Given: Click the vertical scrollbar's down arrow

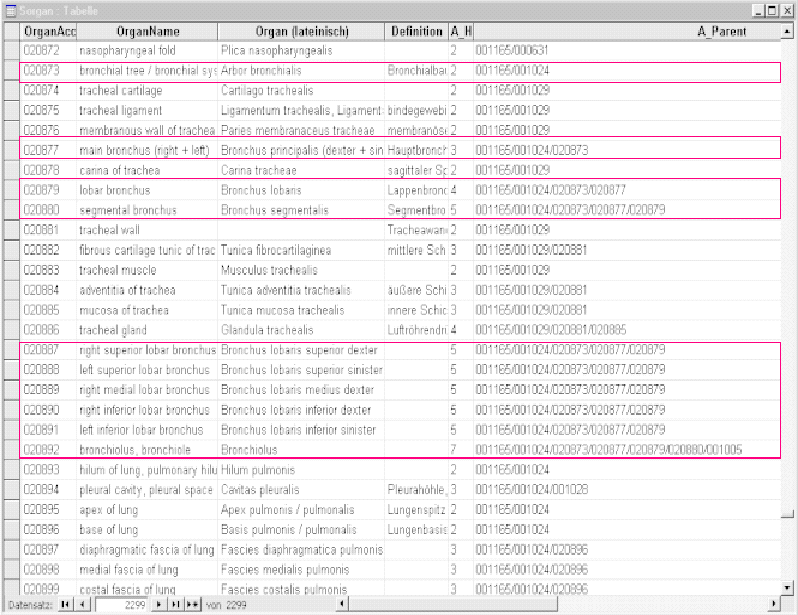Looking at the screenshot, I should point(787,588).
